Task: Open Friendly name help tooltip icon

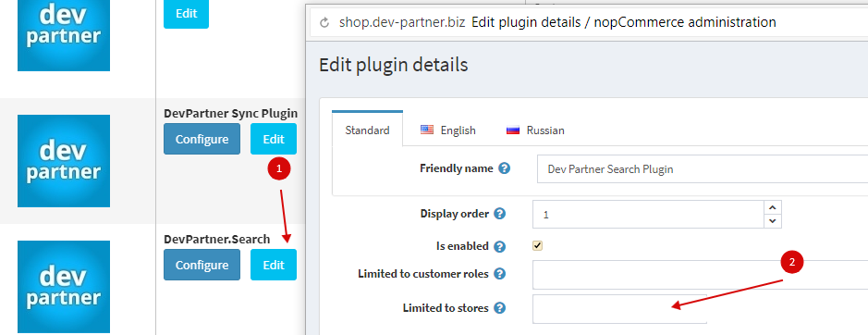Action: coord(504,168)
